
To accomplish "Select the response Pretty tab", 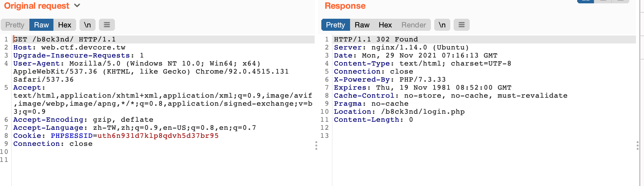I will (335, 25).
